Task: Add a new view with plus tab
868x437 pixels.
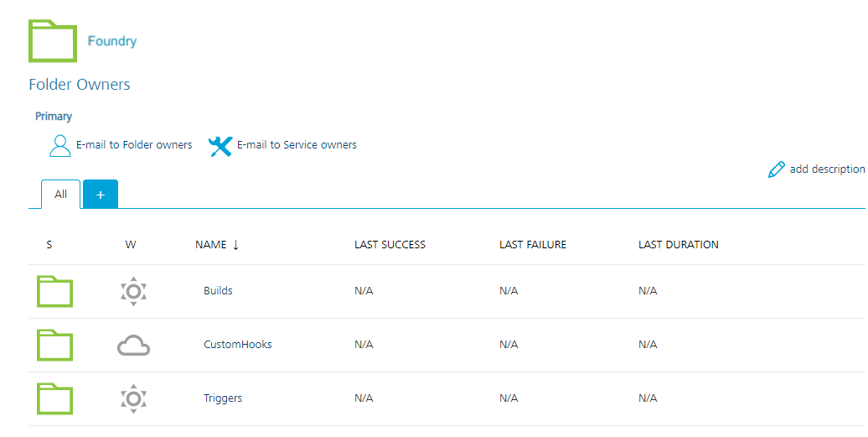Action: 101,195
